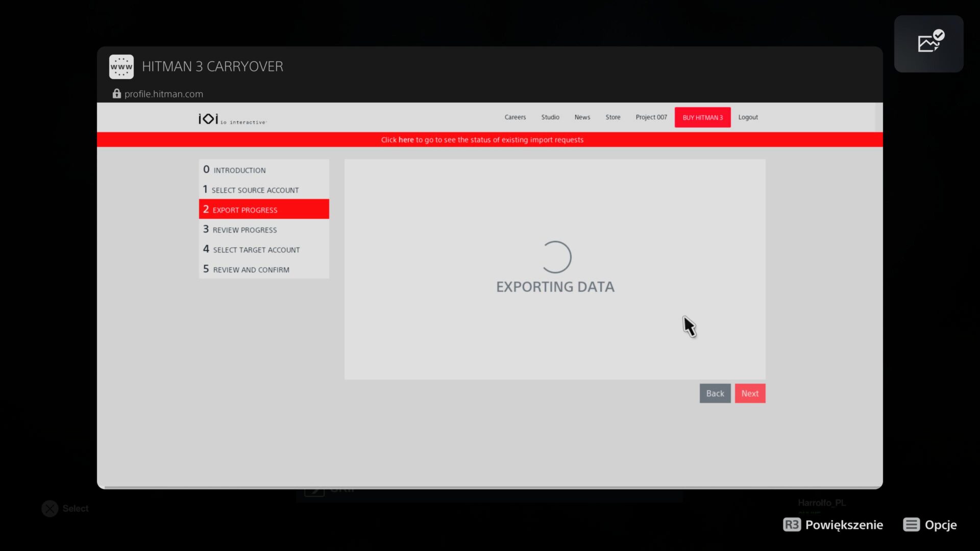Click 'here' in the red import banner
The width and height of the screenshot is (980, 551).
[406, 140]
